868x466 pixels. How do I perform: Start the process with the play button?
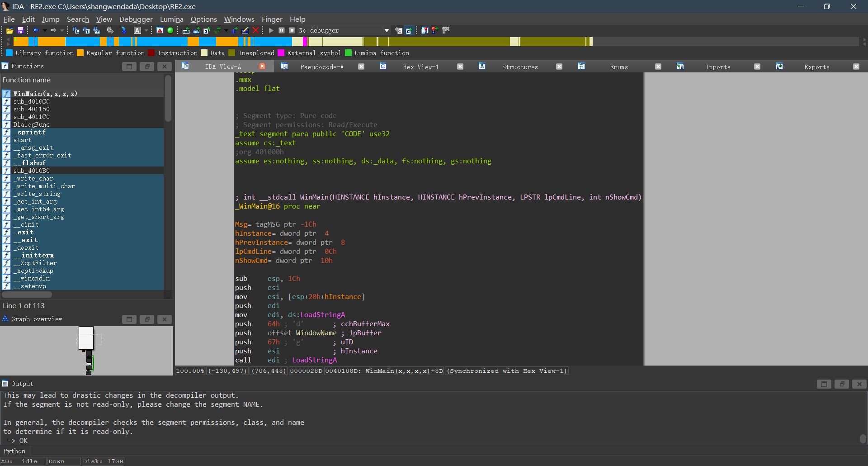(x=271, y=30)
